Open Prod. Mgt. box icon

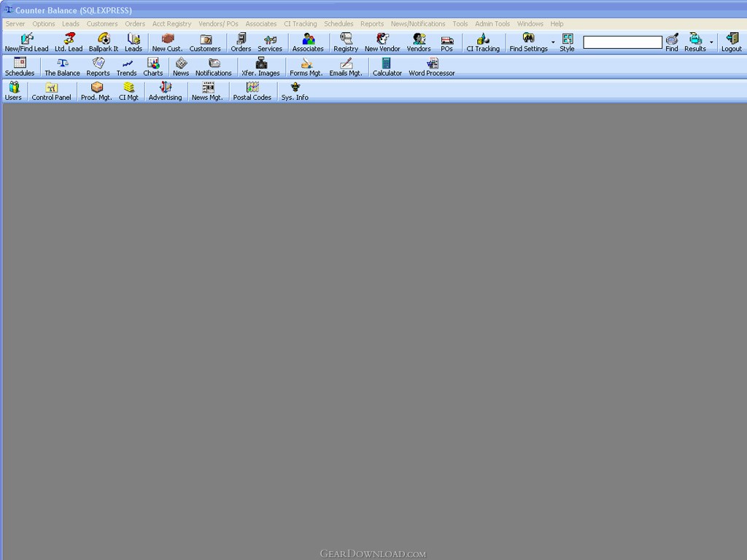97,91
